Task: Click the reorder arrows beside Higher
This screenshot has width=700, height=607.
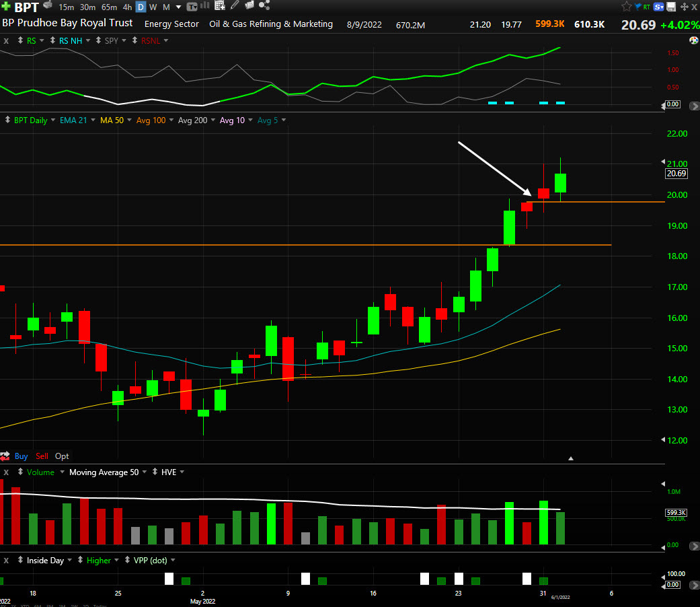Action: click(81, 560)
